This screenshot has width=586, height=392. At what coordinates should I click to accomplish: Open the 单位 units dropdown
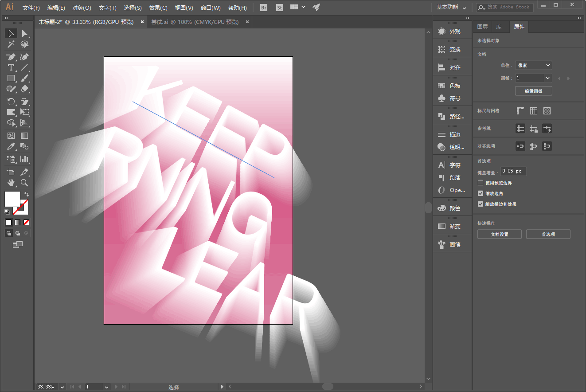coord(534,65)
